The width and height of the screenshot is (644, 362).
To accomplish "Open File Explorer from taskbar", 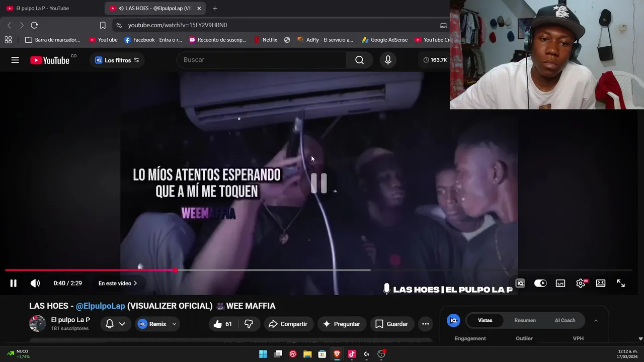I will coord(307,354).
